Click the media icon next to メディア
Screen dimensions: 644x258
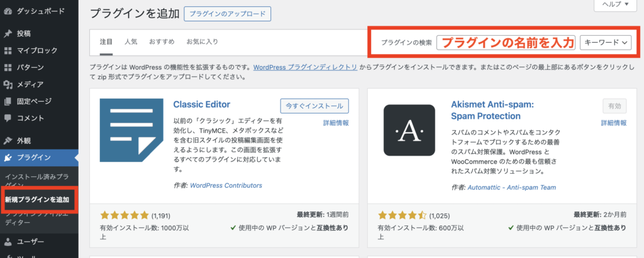(x=8, y=85)
